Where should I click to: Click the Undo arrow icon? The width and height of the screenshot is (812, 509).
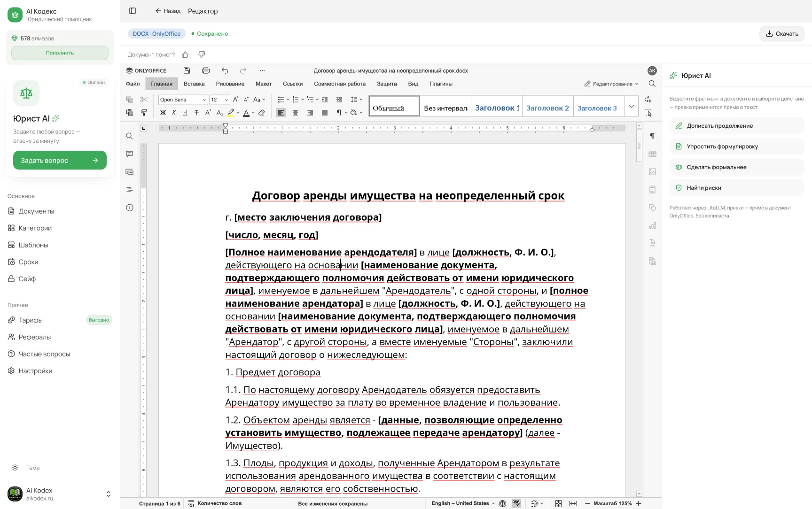point(225,70)
